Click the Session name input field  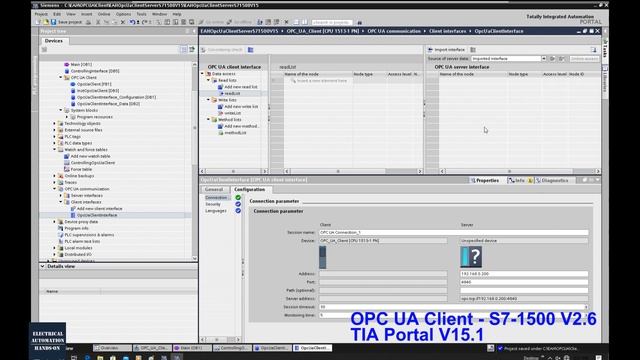coord(453,232)
